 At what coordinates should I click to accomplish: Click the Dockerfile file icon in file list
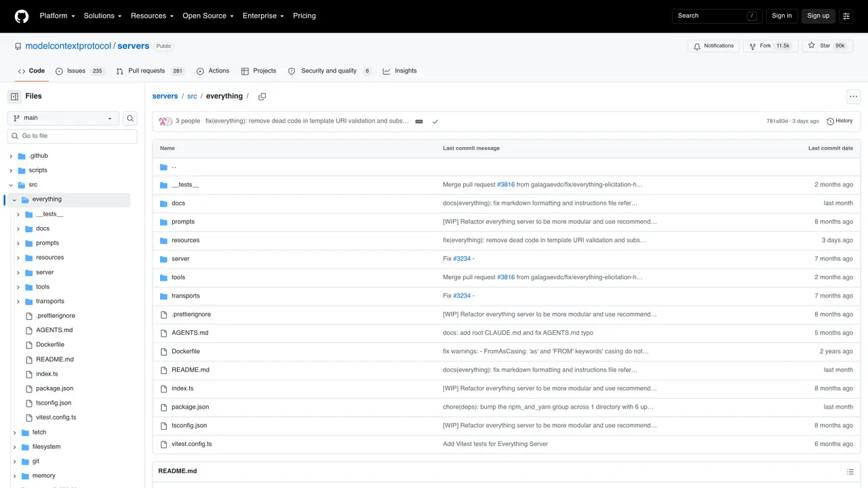(x=163, y=351)
